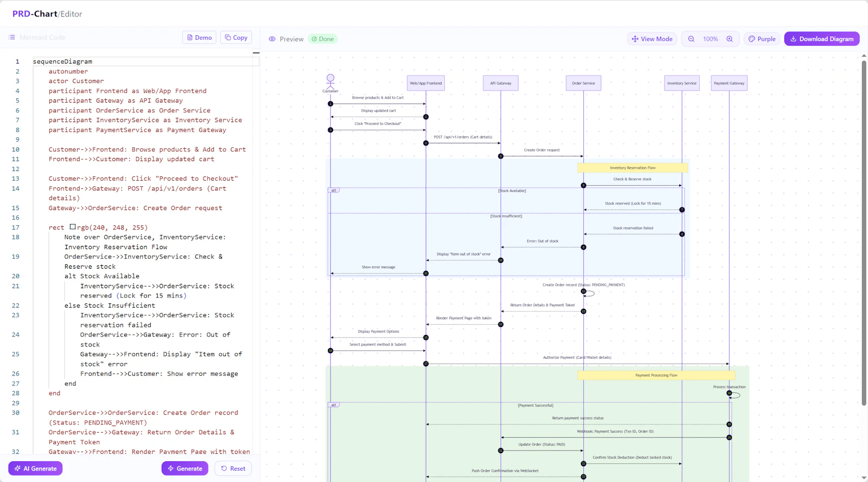Click the "[Stock Insufficient]" section label
The image size is (868, 482).
(506, 216)
